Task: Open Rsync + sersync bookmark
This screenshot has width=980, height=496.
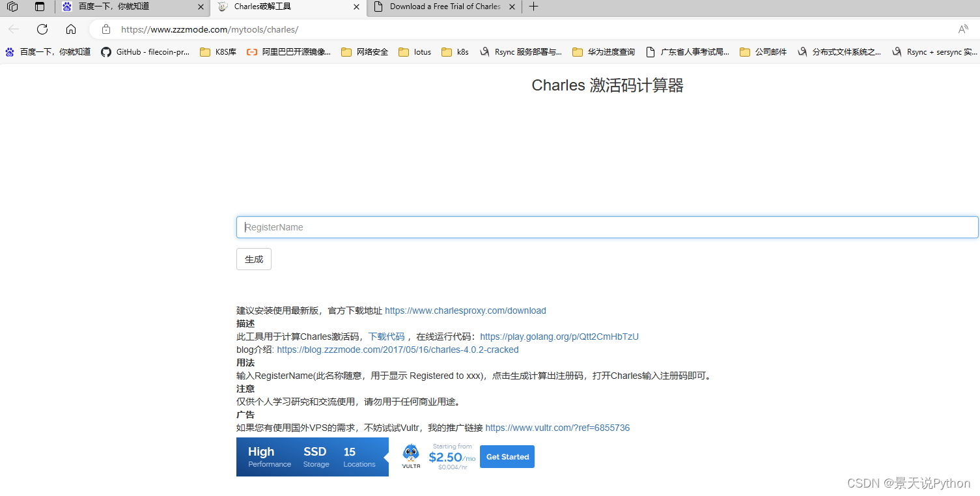Action: pyautogui.click(x=934, y=52)
